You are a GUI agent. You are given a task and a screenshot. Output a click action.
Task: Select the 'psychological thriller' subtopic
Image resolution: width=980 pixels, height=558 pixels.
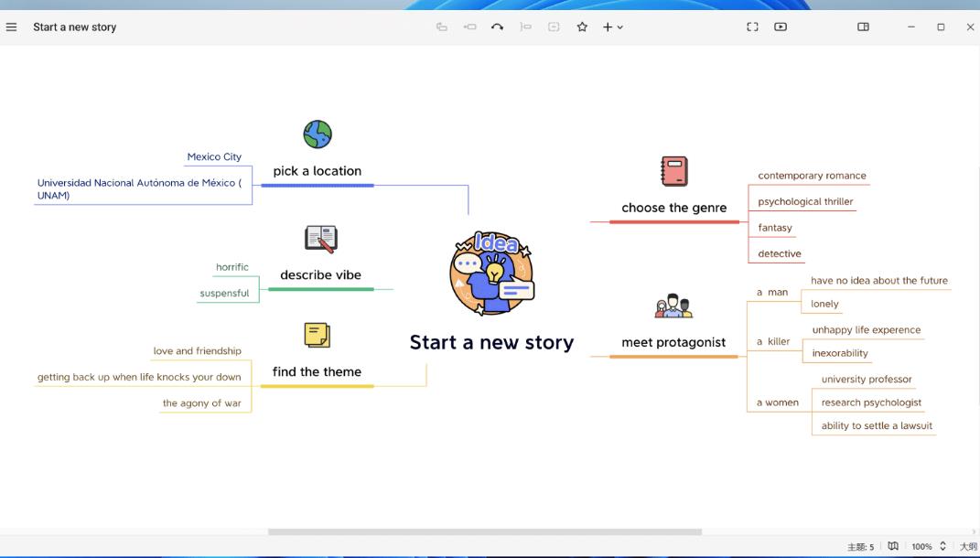point(805,201)
